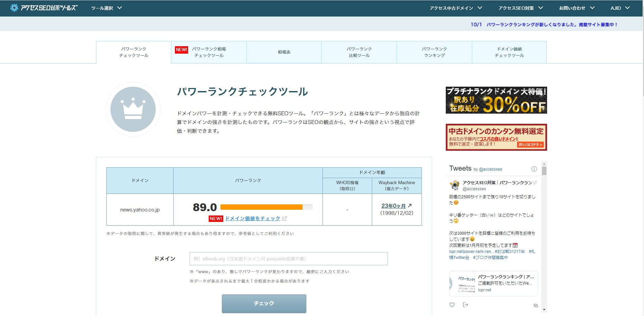Open the @accessseo Tweets link
The width and height of the screenshot is (644, 316).
pyautogui.click(x=491, y=169)
